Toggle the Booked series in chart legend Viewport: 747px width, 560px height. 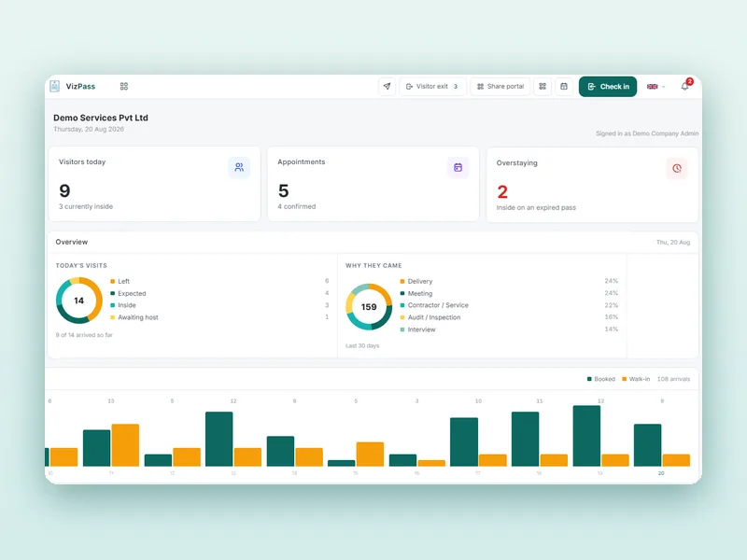601,379
